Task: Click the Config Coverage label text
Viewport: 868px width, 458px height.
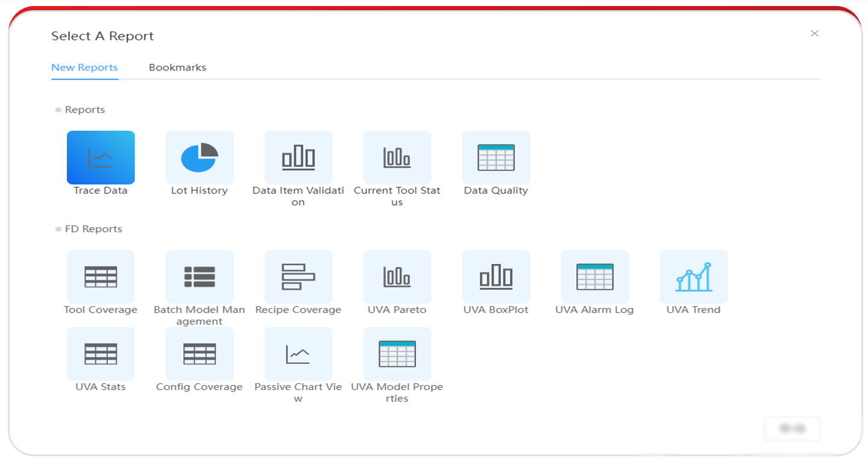Action: [200, 387]
